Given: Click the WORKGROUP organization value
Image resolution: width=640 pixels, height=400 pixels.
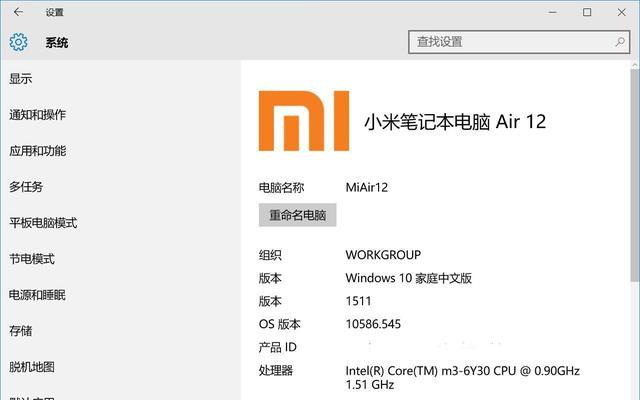Looking at the screenshot, I should point(383,255).
